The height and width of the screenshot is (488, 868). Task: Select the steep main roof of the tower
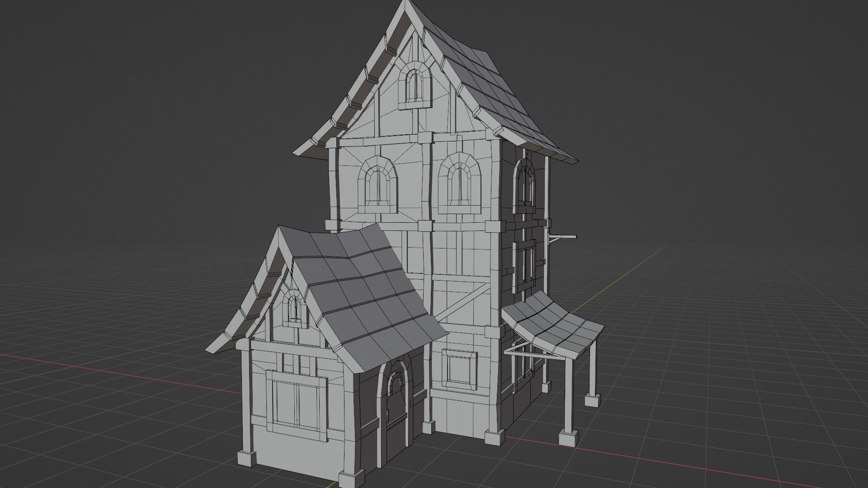[493, 86]
